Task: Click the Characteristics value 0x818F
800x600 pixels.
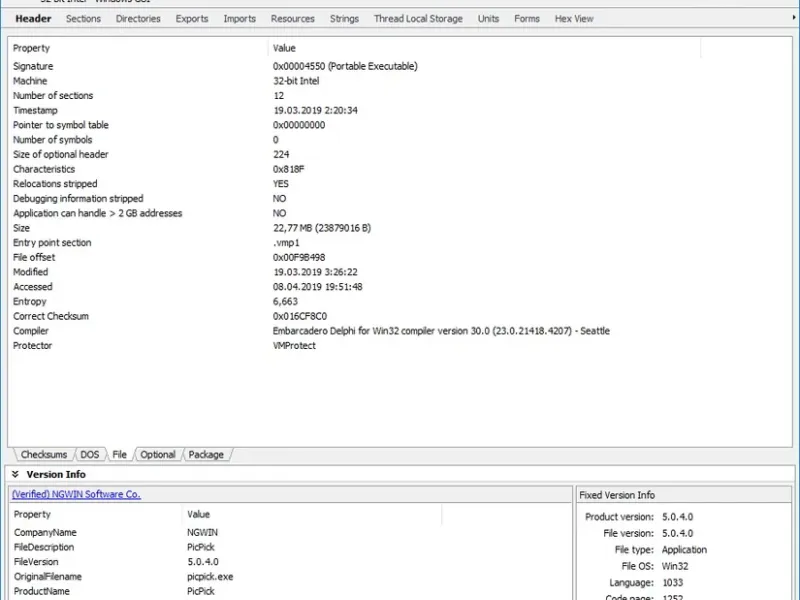Action: tap(289, 169)
